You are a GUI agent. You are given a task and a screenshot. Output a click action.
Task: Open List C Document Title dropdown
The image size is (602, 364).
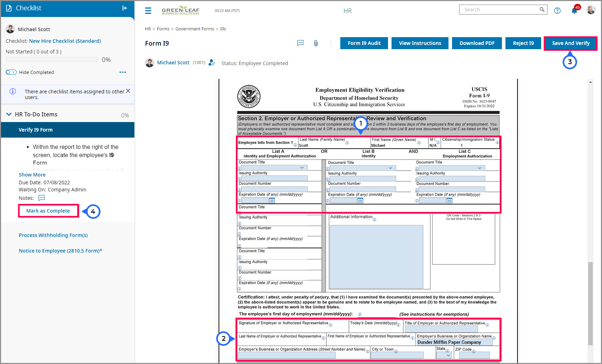click(x=452, y=168)
